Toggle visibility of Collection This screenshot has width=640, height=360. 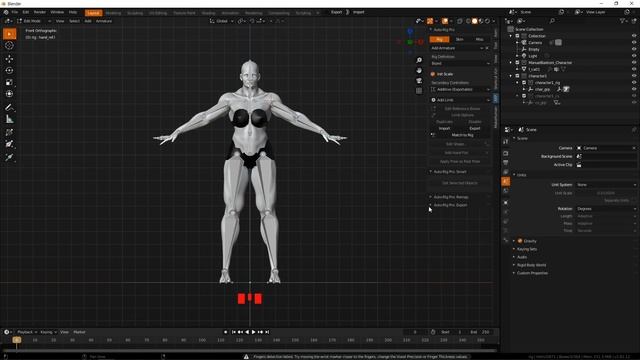point(634,36)
